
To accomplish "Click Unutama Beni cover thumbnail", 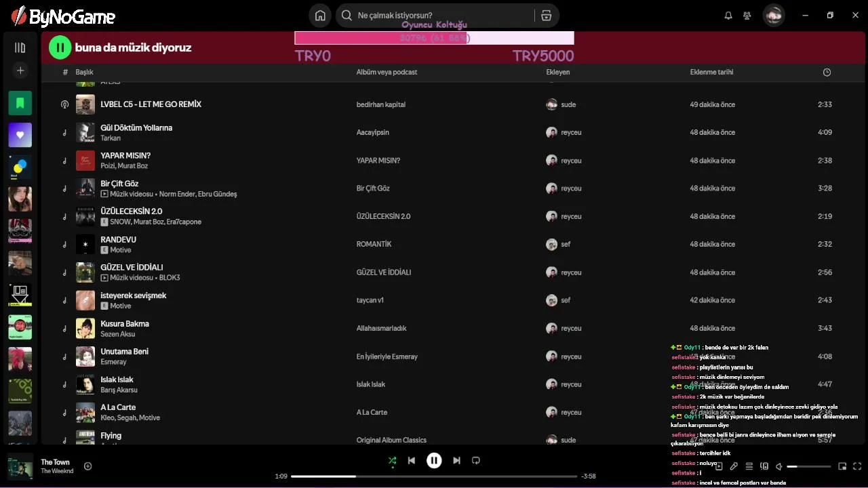I will coord(85,357).
